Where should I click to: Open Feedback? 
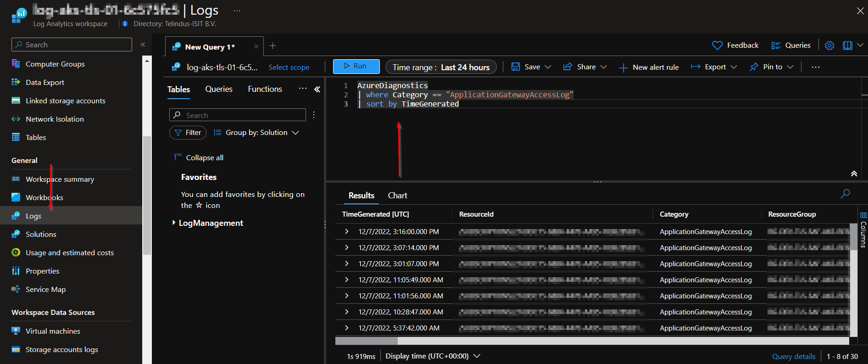pos(735,45)
